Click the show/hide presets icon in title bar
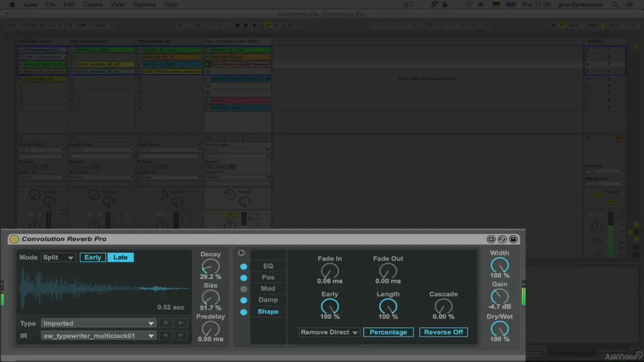This screenshot has width=644, height=362. pos(491,239)
